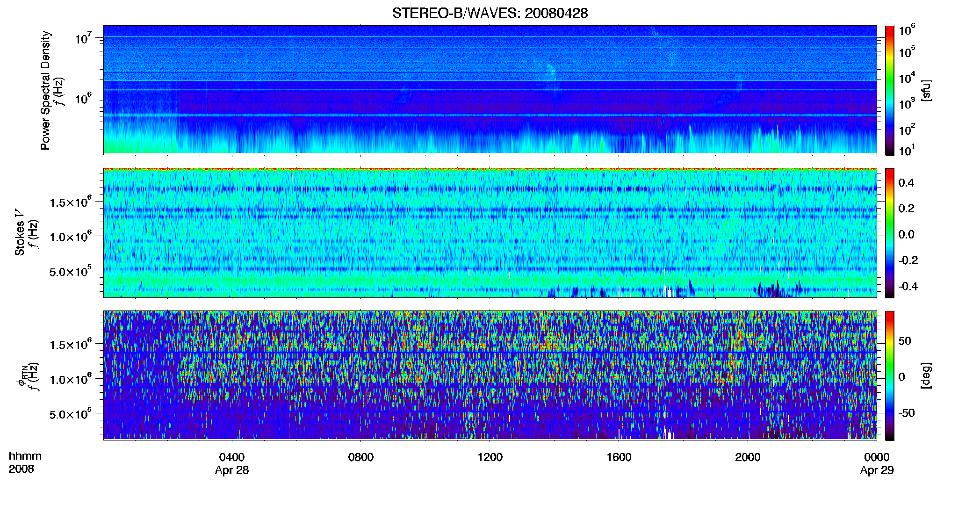This screenshot has width=980, height=505.
Task: Select the Power Spectral Density axis label
Action: click(45, 90)
